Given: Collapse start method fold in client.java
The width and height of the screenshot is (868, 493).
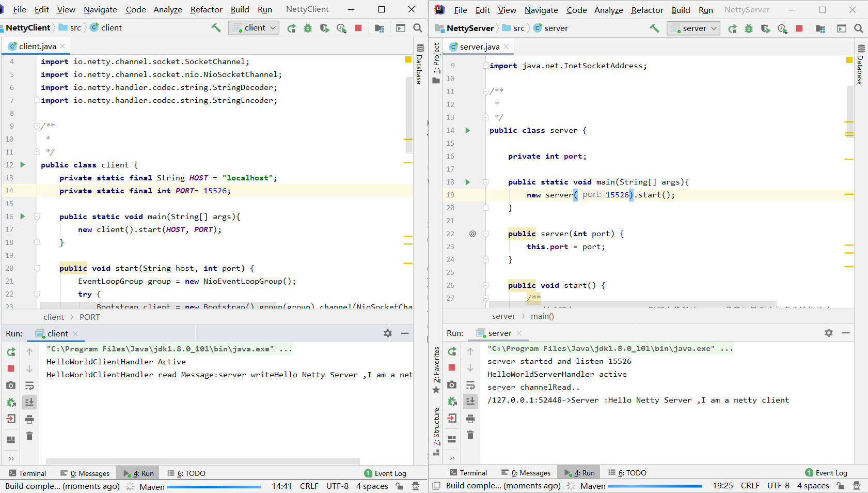Looking at the screenshot, I should [37, 268].
